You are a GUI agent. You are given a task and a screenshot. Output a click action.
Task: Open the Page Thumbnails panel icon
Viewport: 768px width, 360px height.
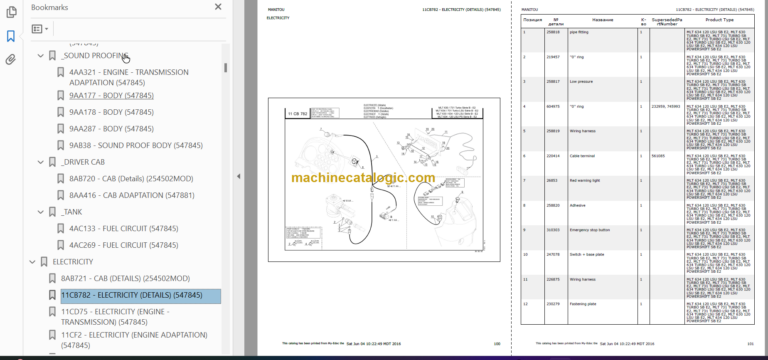(x=11, y=12)
